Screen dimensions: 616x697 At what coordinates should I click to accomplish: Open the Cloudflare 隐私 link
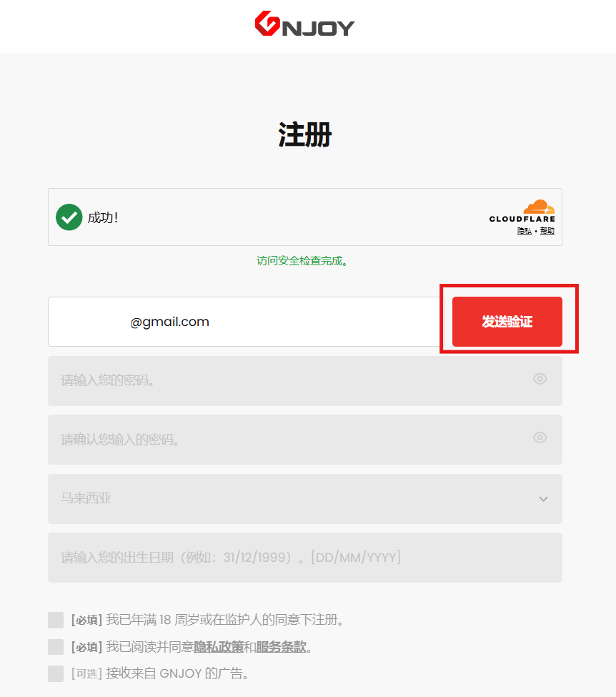click(524, 231)
